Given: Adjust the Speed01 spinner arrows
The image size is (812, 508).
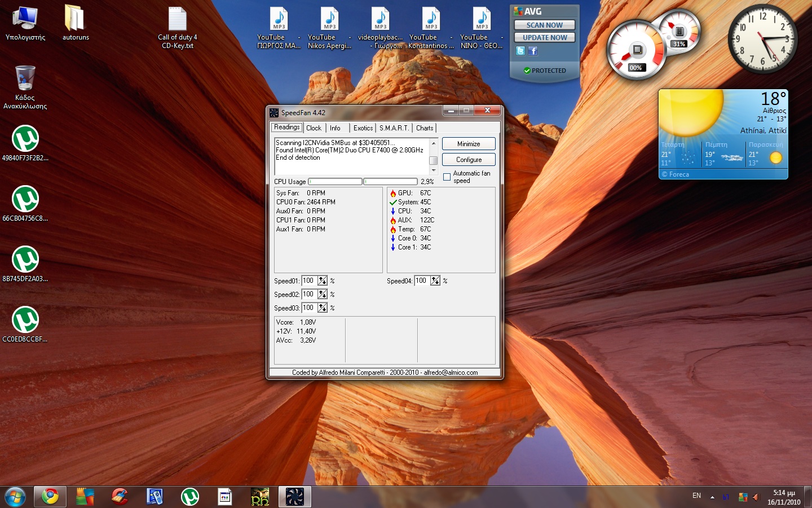Looking at the screenshot, I should click(x=323, y=281).
